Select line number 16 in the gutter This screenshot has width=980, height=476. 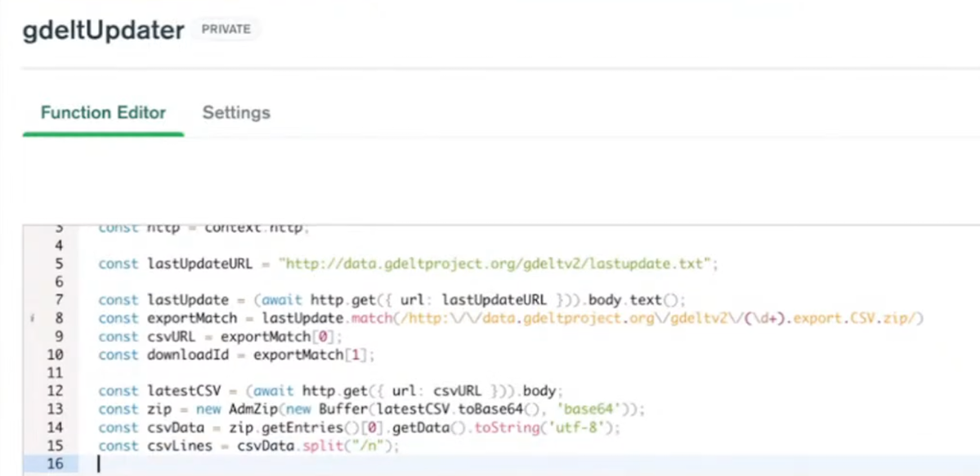(x=56, y=464)
